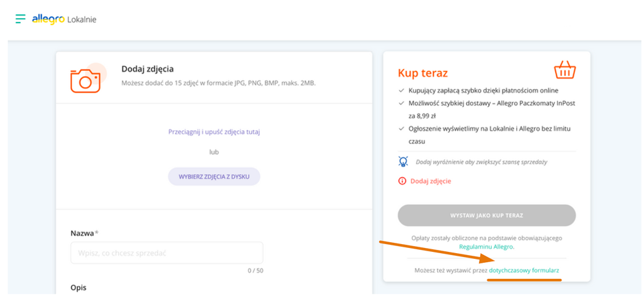The height and width of the screenshot is (295, 644).
Task: Go to Allegro Lokalnie logo homepage
Action: coord(64,19)
